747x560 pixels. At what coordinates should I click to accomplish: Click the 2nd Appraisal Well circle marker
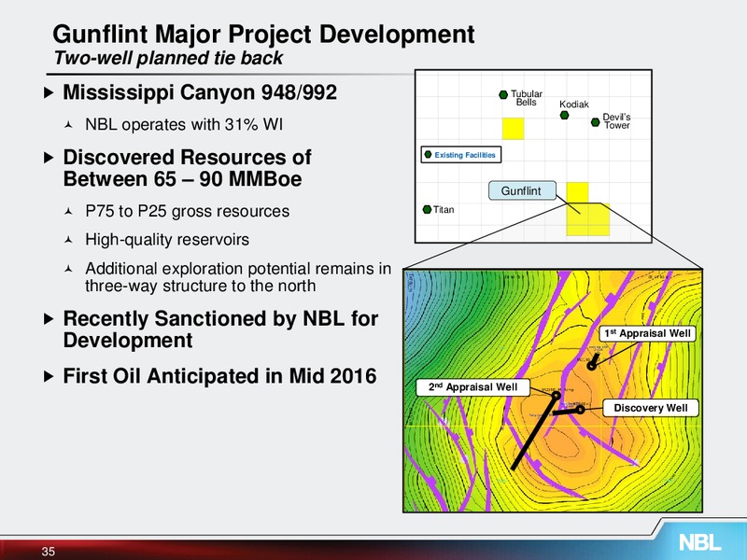556,395
